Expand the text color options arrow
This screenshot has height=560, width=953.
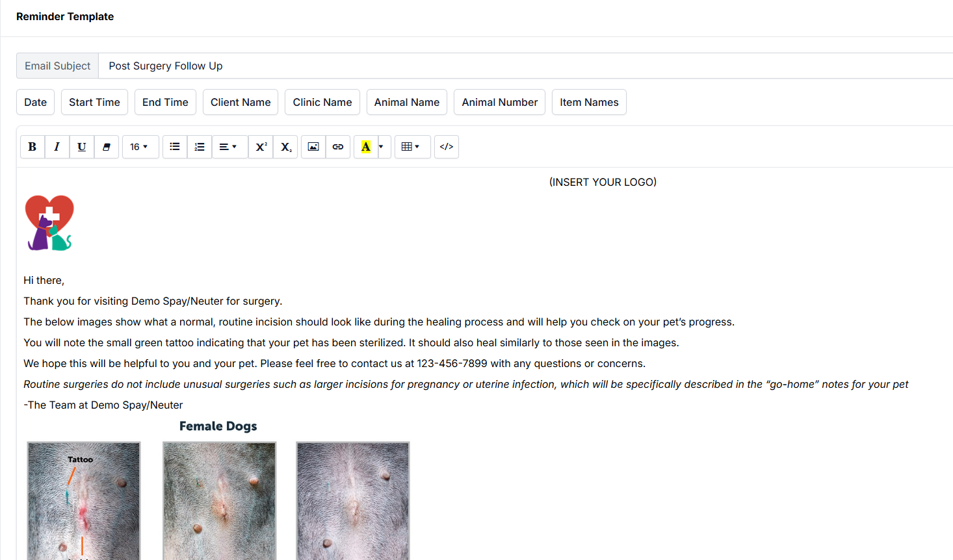tap(382, 147)
